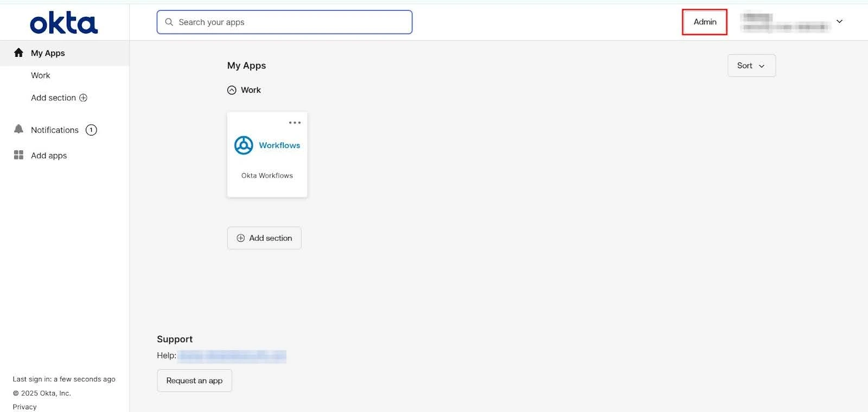This screenshot has width=868, height=412.
Task: Expand the user account dropdown chevron
Action: [839, 22]
